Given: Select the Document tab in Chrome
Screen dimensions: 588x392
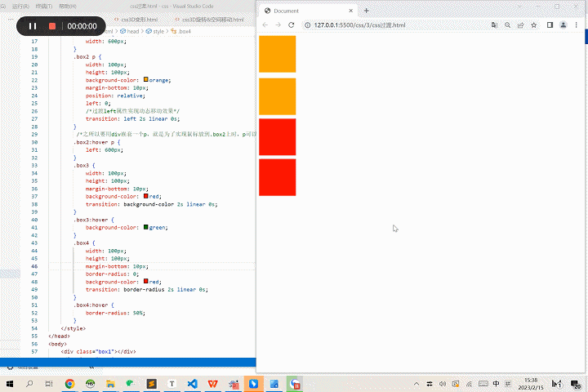Looking at the screenshot, I should tap(308, 11).
